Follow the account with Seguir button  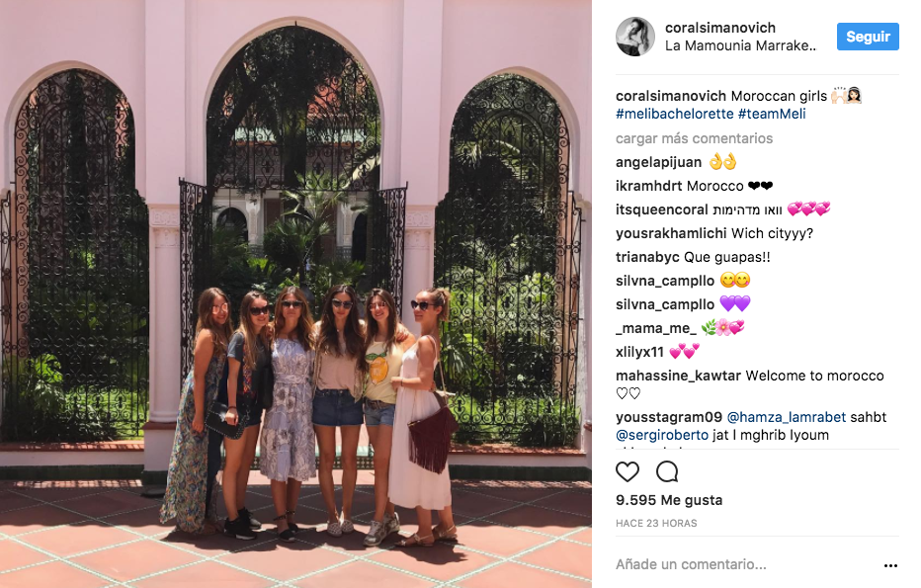[x=868, y=37]
